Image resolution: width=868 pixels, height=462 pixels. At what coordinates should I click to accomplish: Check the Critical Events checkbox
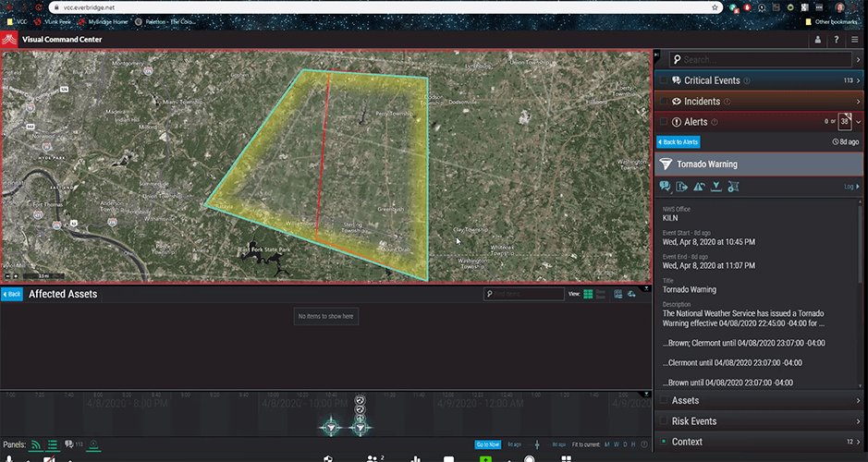pos(663,80)
